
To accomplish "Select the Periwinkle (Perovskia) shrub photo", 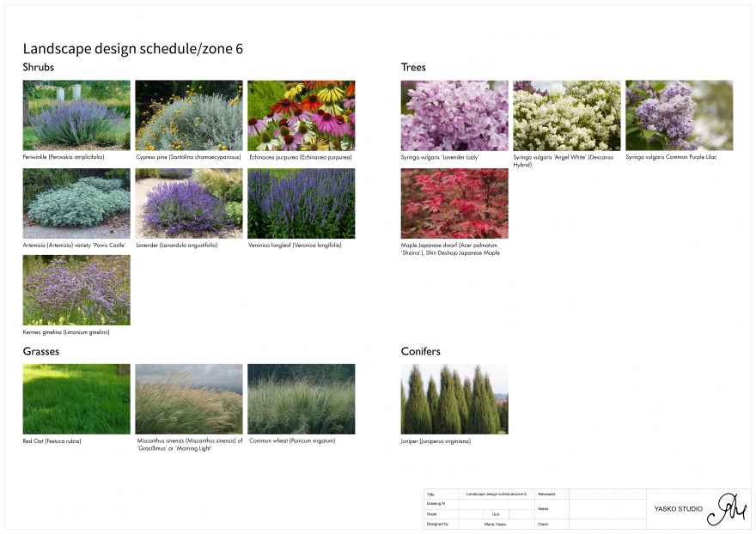I will pyautogui.click(x=76, y=116).
